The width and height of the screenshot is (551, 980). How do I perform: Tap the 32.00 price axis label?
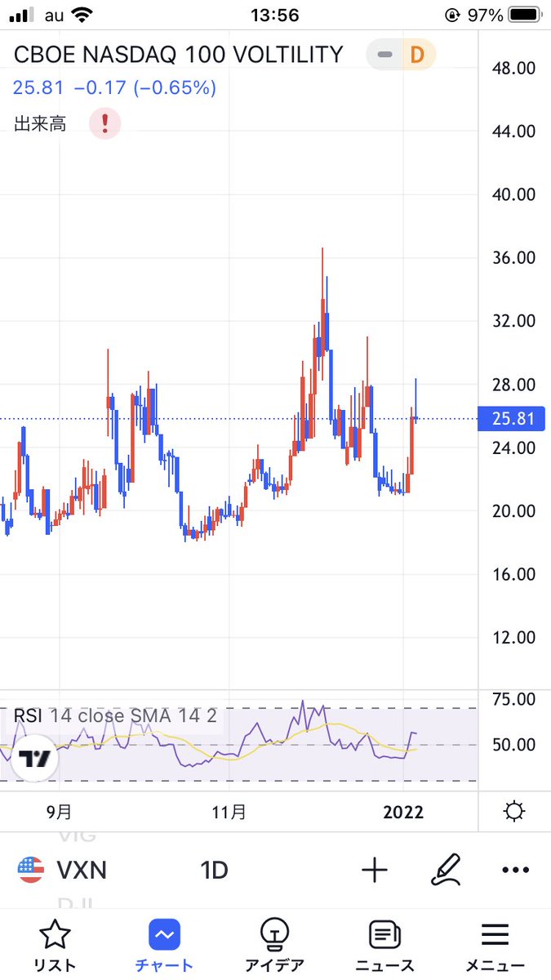(x=513, y=321)
